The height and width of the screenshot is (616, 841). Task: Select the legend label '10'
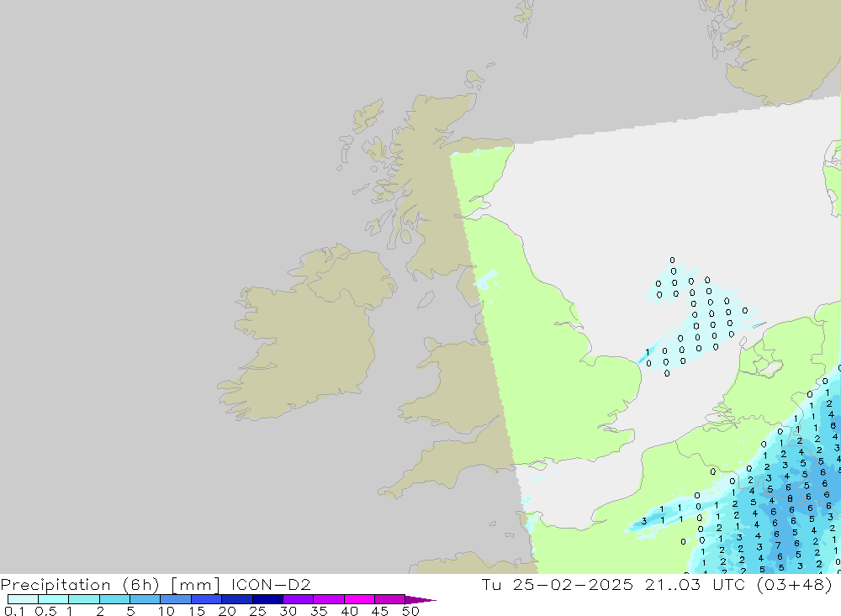point(167,611)
